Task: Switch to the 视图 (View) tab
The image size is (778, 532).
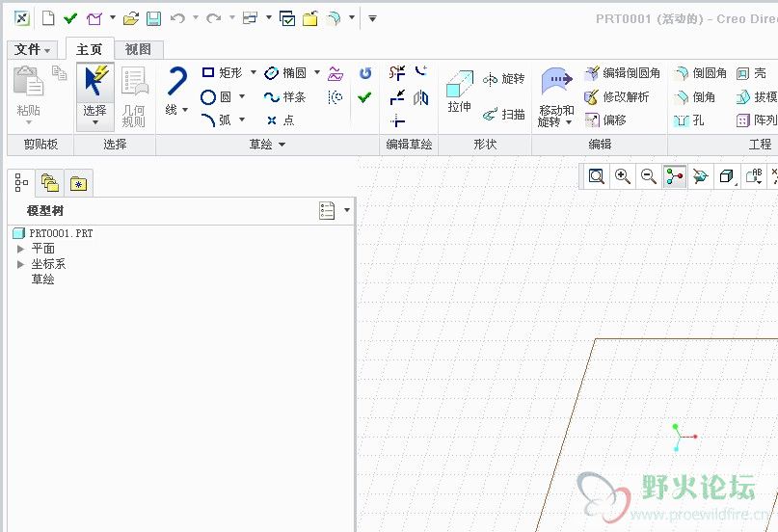Action: [139, 49]
